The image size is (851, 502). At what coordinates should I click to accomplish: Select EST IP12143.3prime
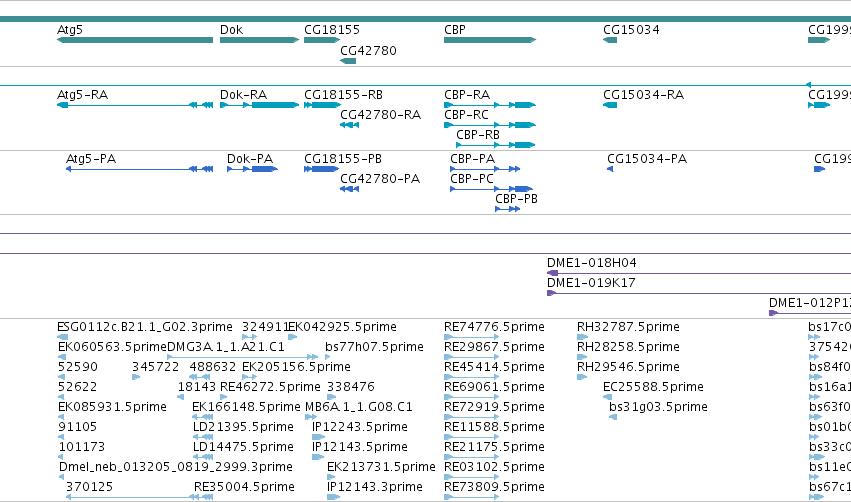click(x=333, y=497)
